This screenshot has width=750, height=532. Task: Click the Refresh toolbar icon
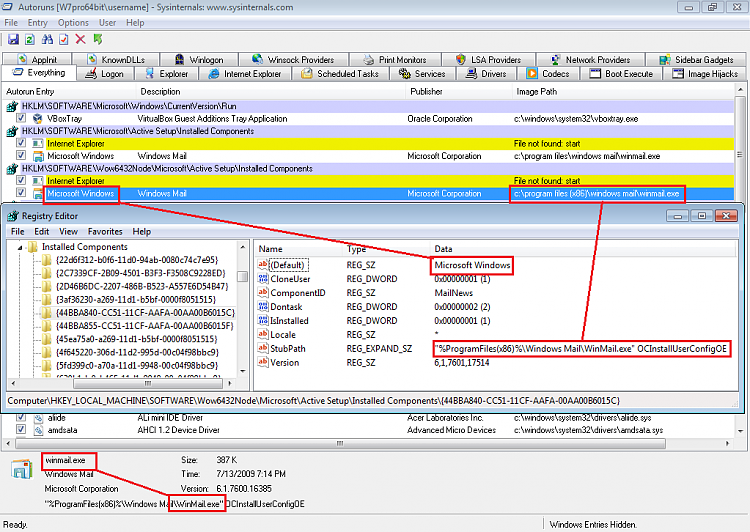(x=30, y=39)
